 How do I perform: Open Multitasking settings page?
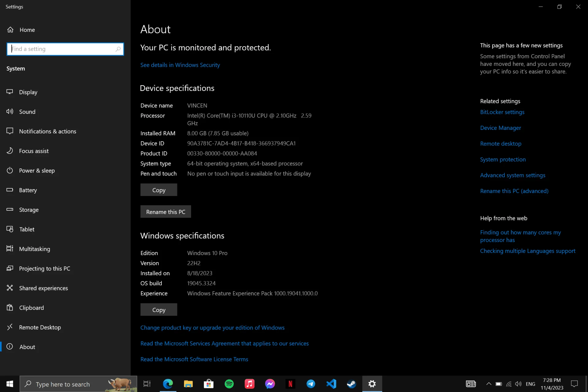coord(65,249)
